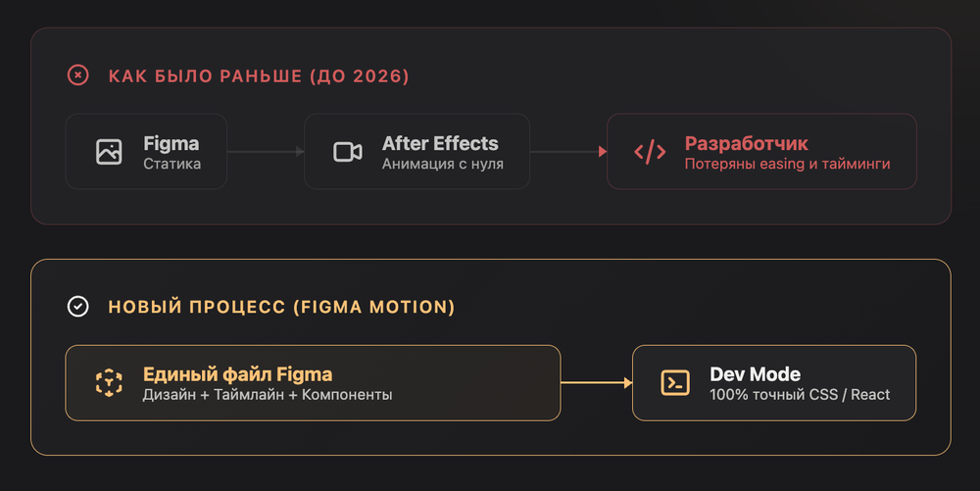Click the orange arrow pointing to Dev Mode
The height and width of the screenshot is (491, 980).
click(x=597, y=382)
